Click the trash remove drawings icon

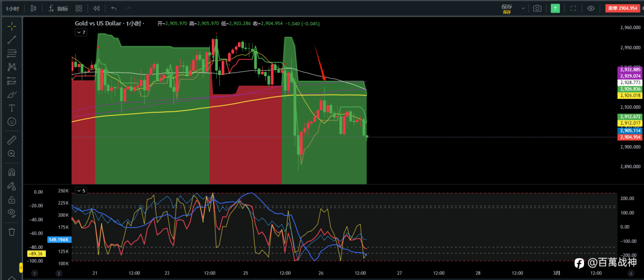(x=12, y=232)
